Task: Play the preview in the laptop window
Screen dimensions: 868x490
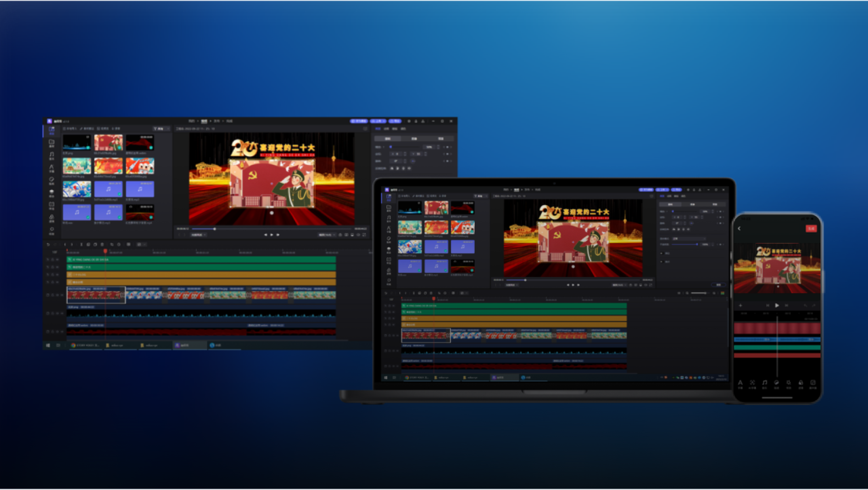Action: pos(573,285)
